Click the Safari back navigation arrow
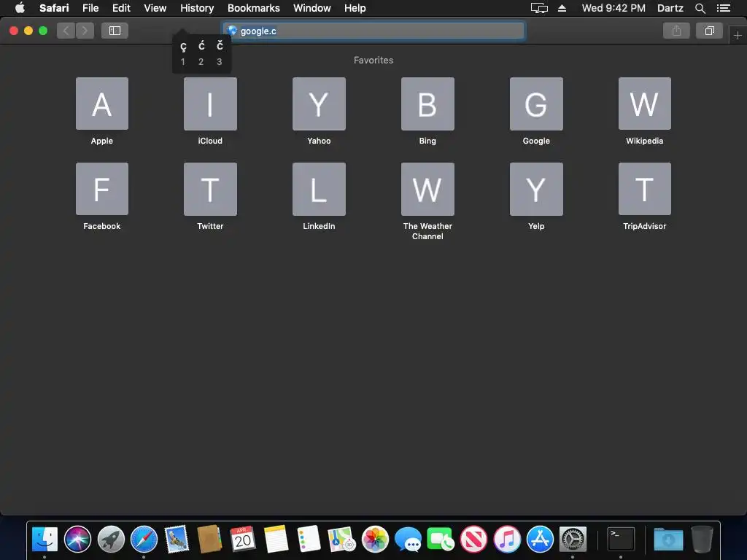Image resolution: width=747 pixels, height=560 pixels. (x=66, y=31)
